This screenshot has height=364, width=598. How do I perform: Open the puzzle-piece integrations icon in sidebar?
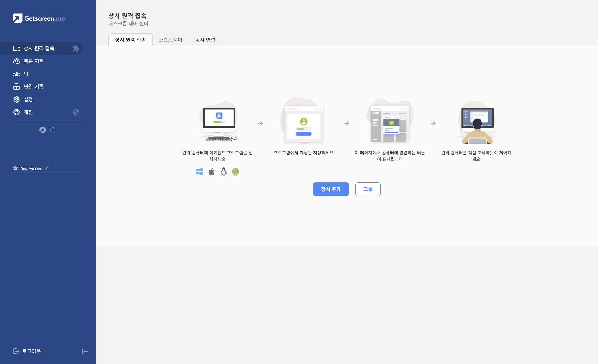click(x=75, y=48)
